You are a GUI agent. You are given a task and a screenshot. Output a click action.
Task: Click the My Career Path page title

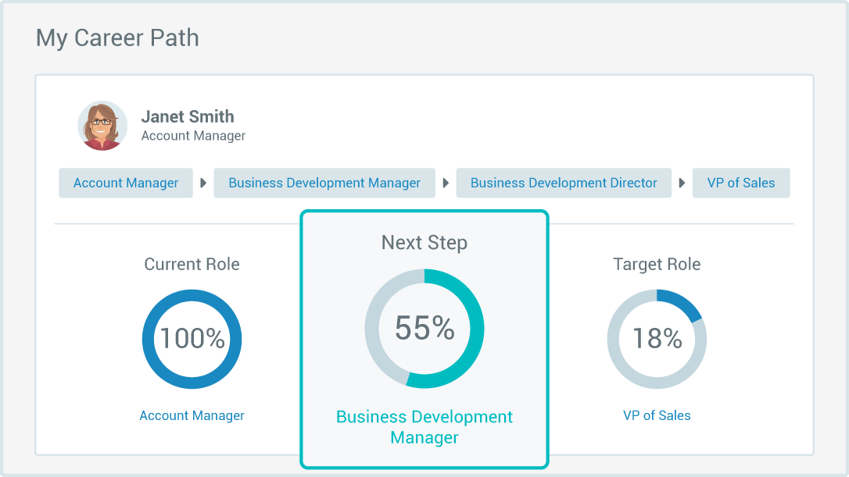coord(117,38)
